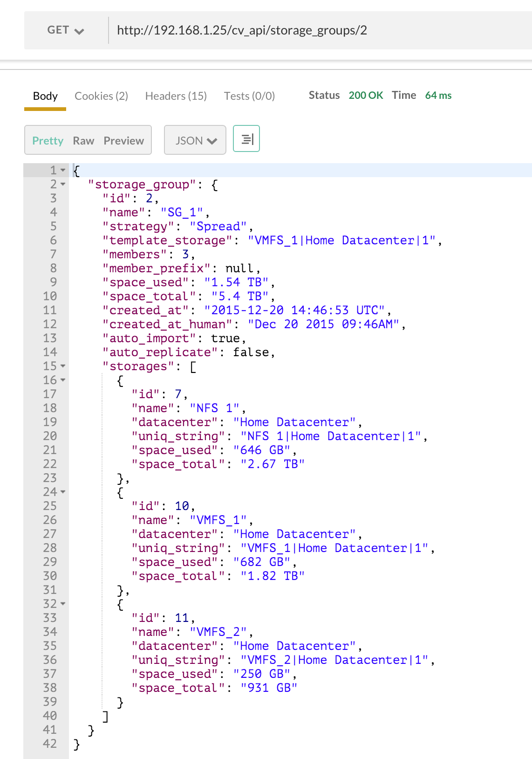This screenshot has height=759, width=532.
Task: Switch to the Tests (0/0) tab
Action: 249,96
